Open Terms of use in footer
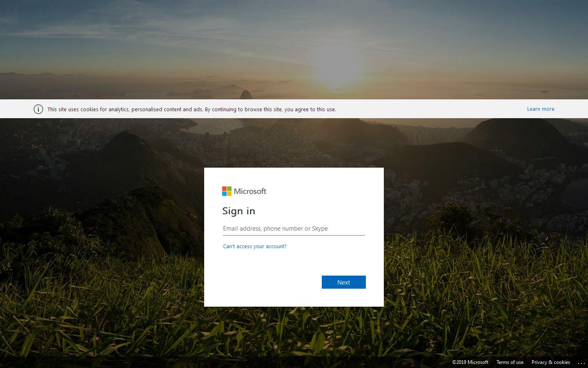This screenshot has width=588, height=368. point(510,362)
